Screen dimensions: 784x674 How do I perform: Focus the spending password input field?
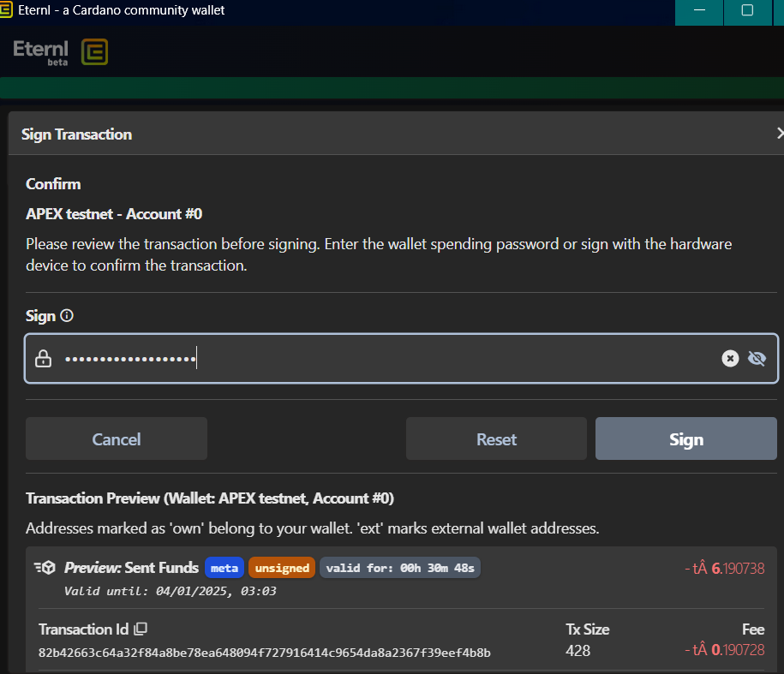click(x=401, y=358)
